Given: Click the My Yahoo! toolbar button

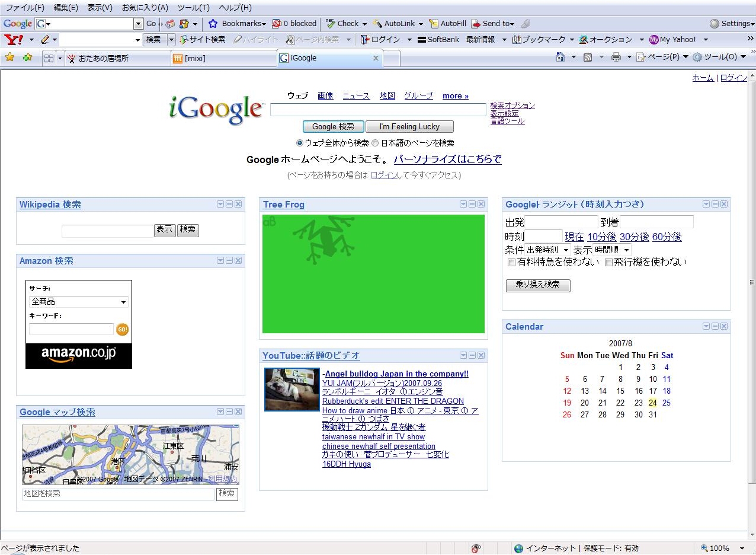Looking at the screenshot, I should click(x=673, y=40).
